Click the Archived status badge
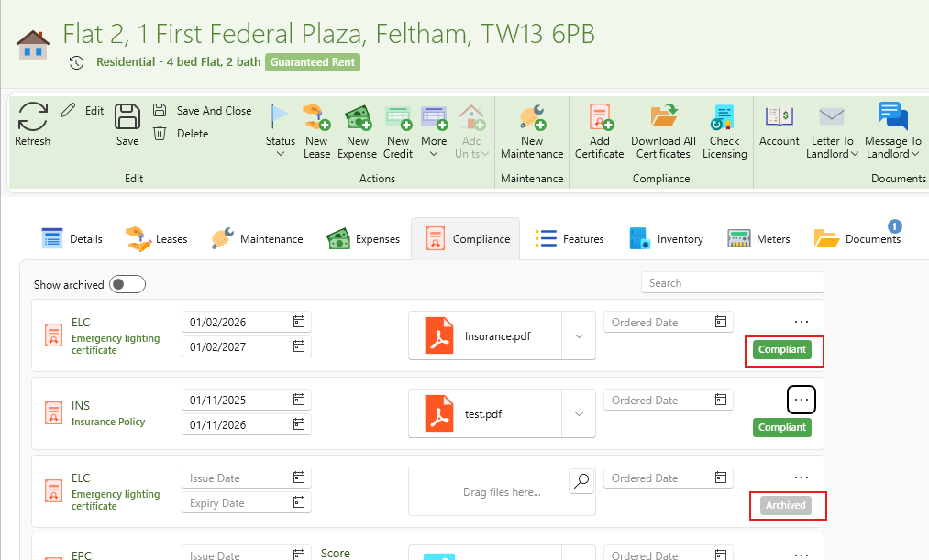The height and width of the screenshot is (560, 929). click(786, 505)
